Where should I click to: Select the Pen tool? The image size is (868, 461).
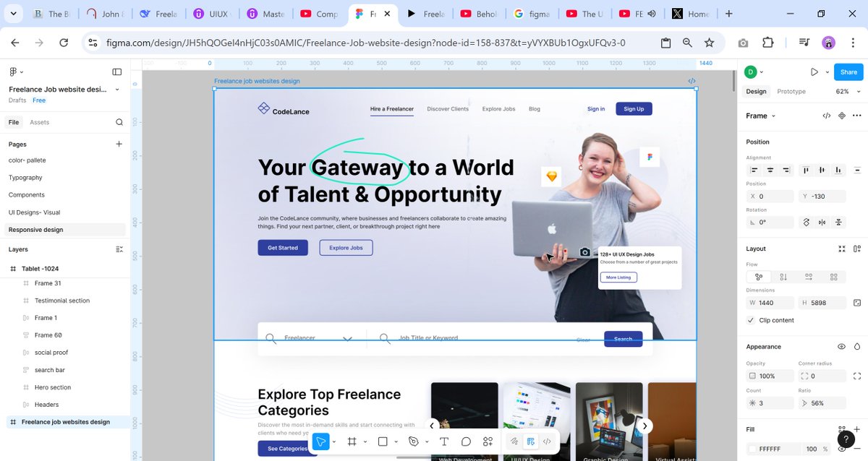click(x=414, y=441)
